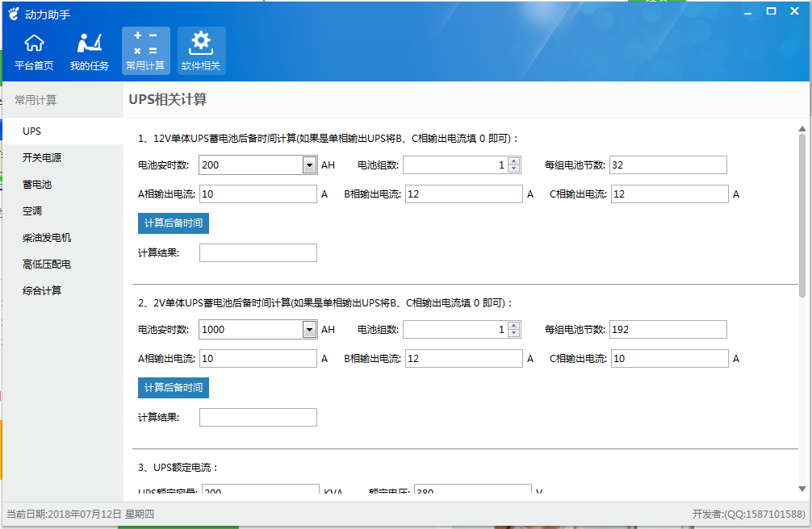
Task: Expand 电池安时数 dropdown showing 1000
Action: pyautogui.click(x=309, y=330)
